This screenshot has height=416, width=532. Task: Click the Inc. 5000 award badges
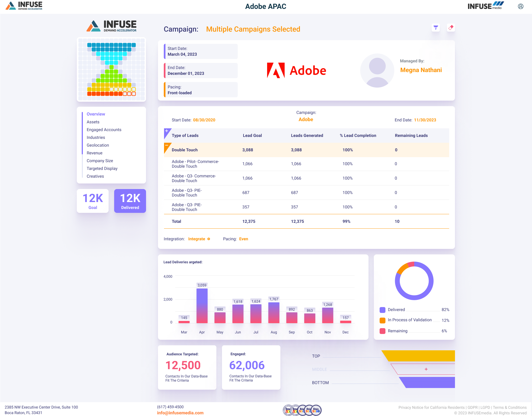[x=302, y=410]
